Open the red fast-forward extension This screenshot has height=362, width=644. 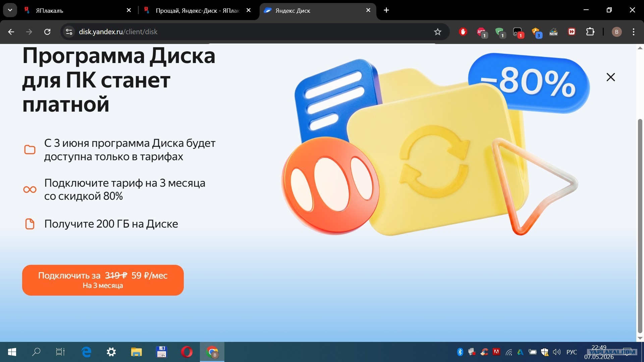click(x=572, y=32)
